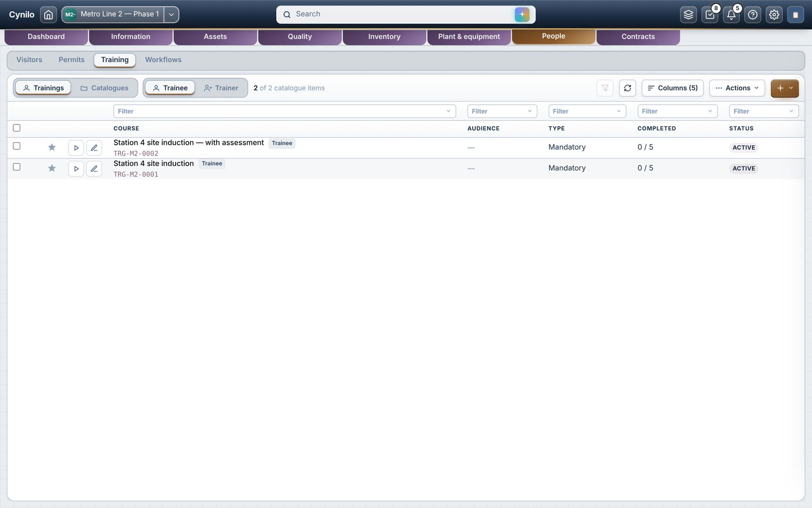Edit the TRG-M2-0001 course
The image size is (812, 508).
pyautogui.click(x=94, y=169)
